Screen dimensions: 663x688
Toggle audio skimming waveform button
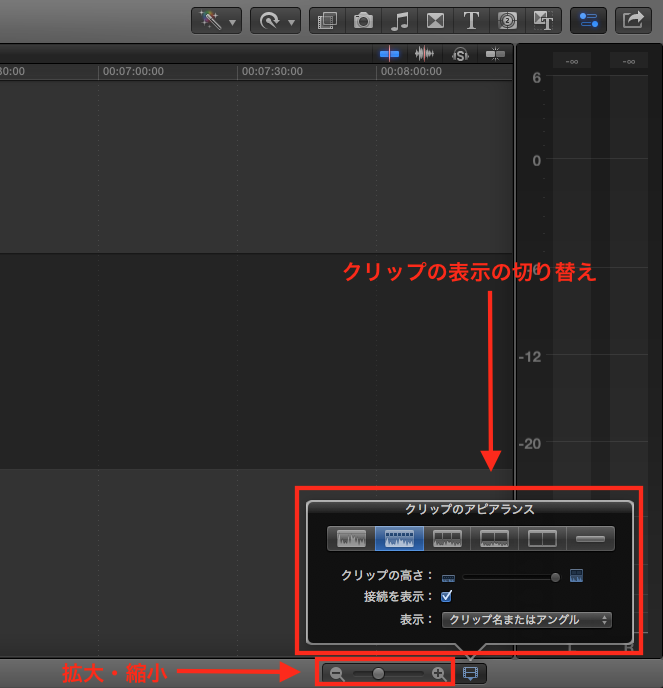(424, 54)
